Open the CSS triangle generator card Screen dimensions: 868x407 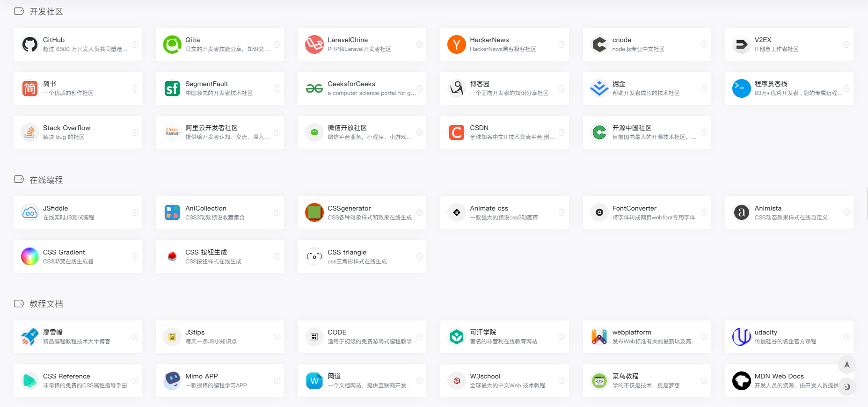click(362, 256)
